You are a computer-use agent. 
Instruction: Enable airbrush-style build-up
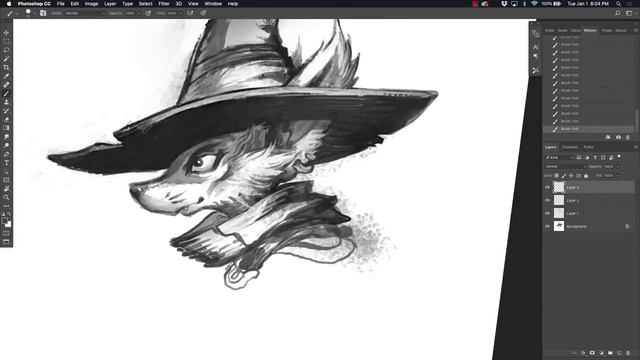(x=190, y=13)
